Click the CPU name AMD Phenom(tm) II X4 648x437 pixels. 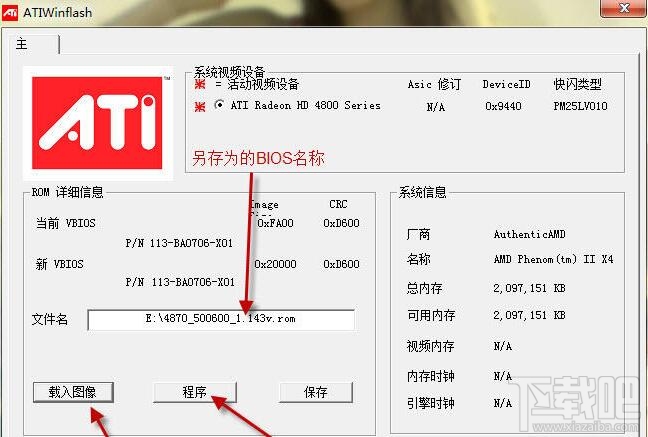pos(553,259)
